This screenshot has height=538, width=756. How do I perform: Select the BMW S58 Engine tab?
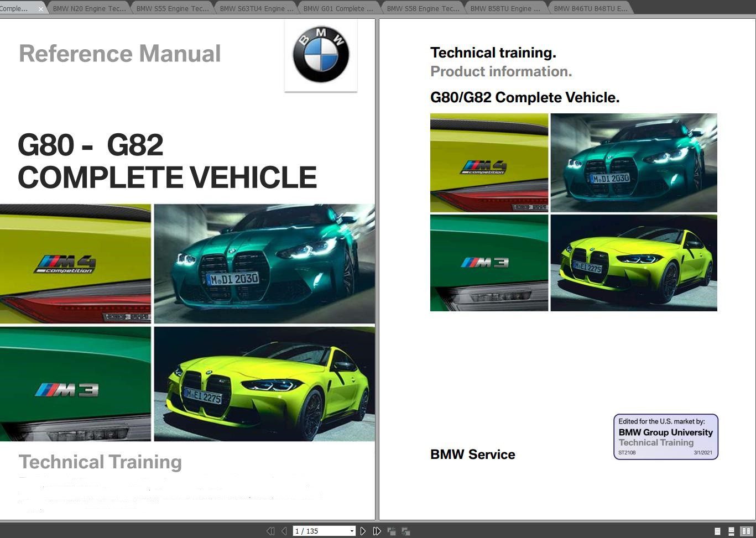pyautogui.click(x=424, y=8)
